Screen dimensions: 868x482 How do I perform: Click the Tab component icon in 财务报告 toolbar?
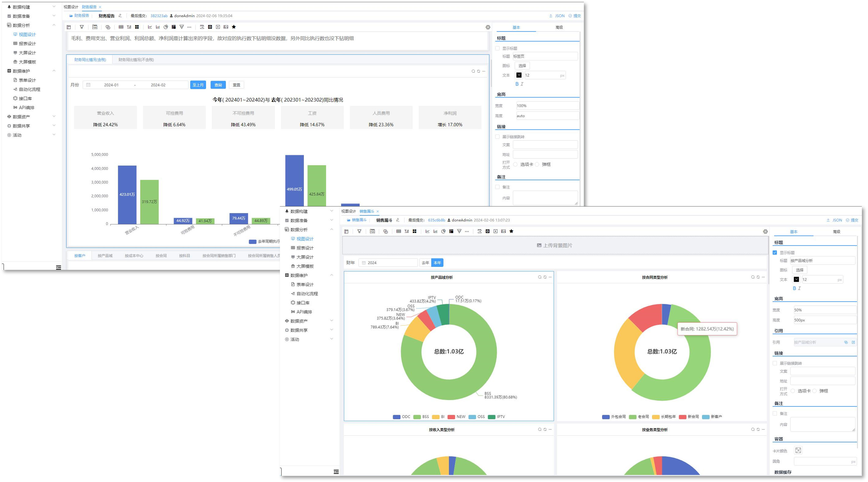point(95,27)
